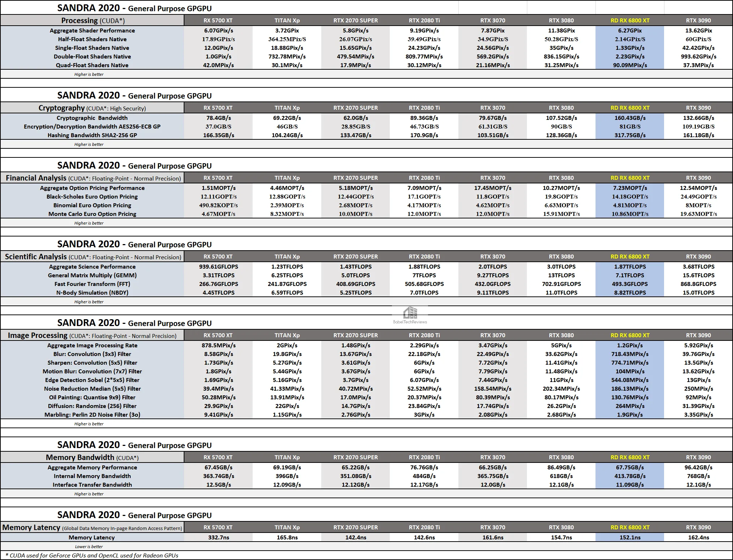
Task: Select the 317.75GB/s hashing value
Action: pos(630,135)
